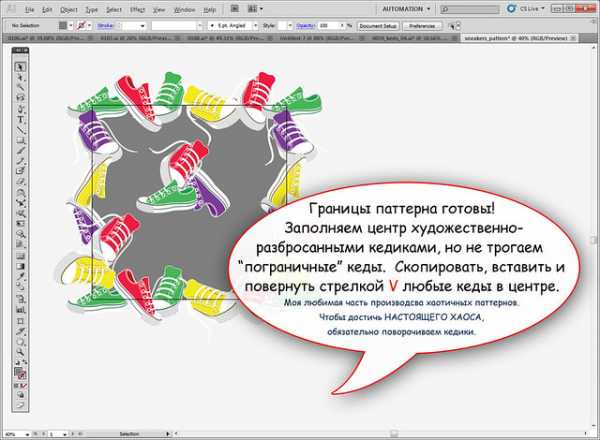Open the Effect menu
Screen dimensions: 600x440
pyautogui.click(x=138, y=8)
